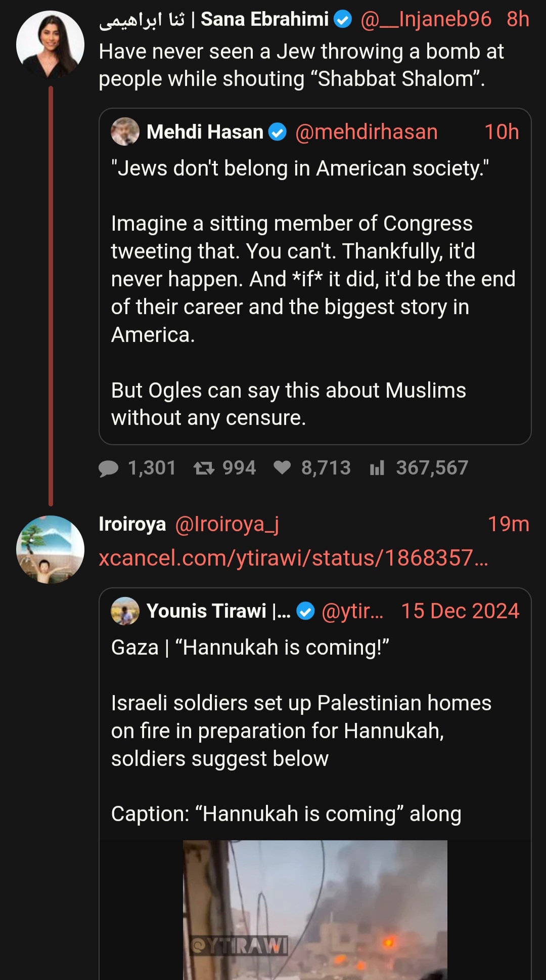Click the retweet arrows icon
This screenshot has height=980, width=546.
(204, 468)
